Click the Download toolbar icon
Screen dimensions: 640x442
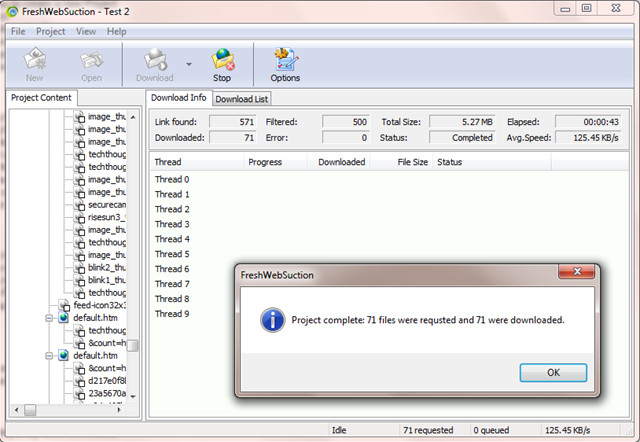click(155, 59)
